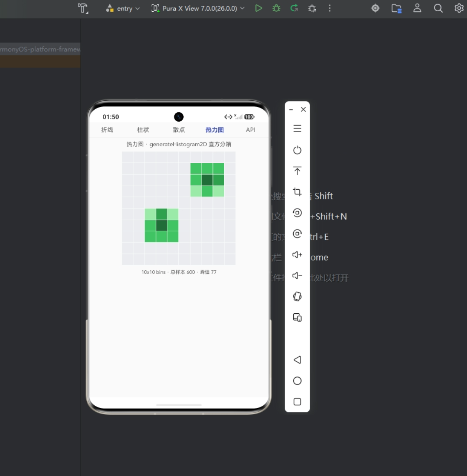This screenshot has height=476, width=467.
Task: Select the HarmonyOS-platform-framework project tab
Action: click(x=40, y=49)
